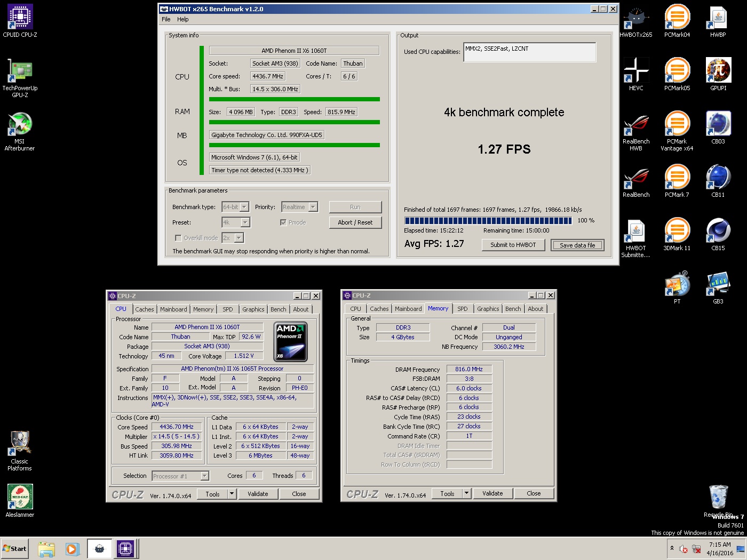
Task: Open the PCMark 7 desktop shortcut
Action: [x=677, y=181]
